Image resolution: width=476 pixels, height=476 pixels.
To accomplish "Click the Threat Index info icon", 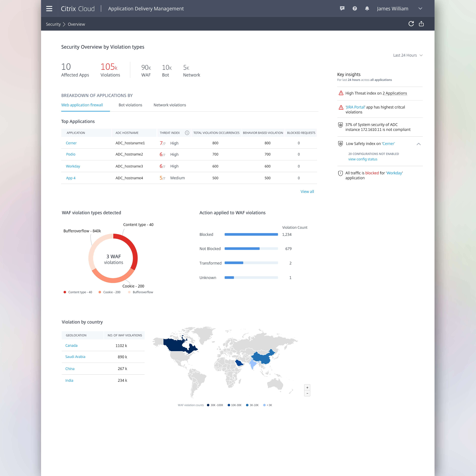I will click(187, 133).
